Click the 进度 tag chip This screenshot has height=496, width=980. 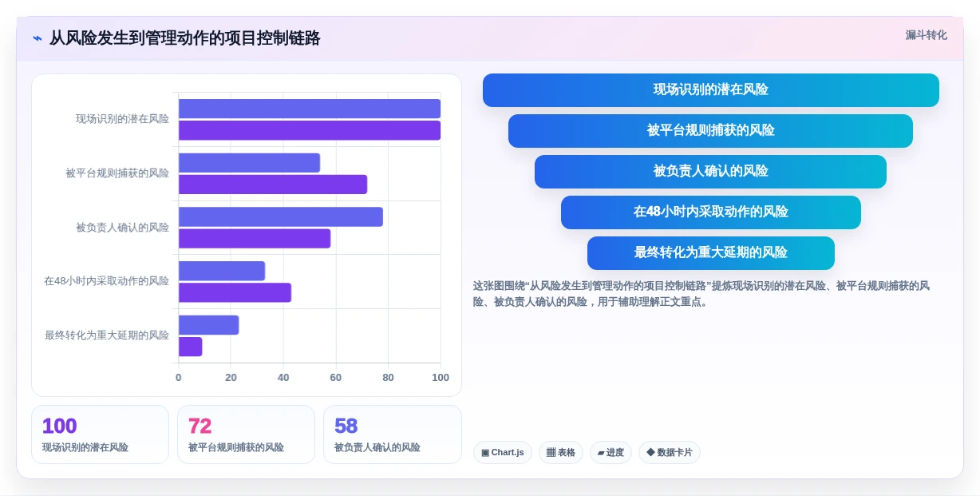tap(611, 453)
